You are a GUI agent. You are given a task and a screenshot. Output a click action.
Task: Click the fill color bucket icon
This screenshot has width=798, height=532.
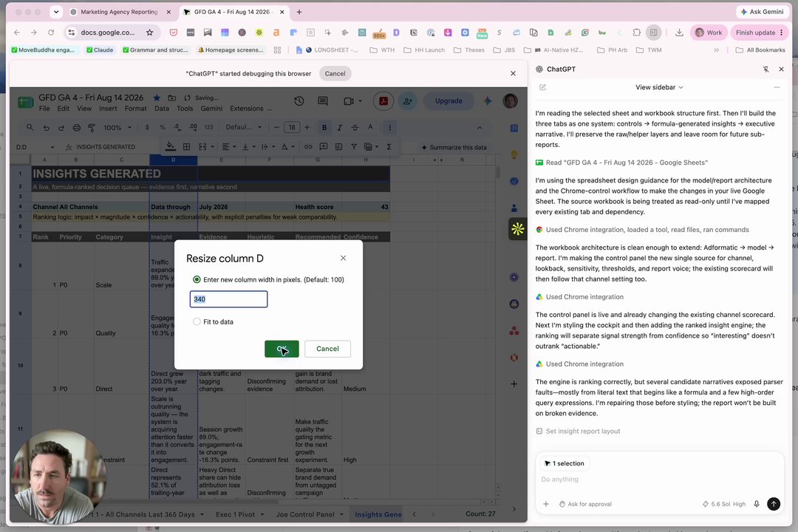coord(171,146)
